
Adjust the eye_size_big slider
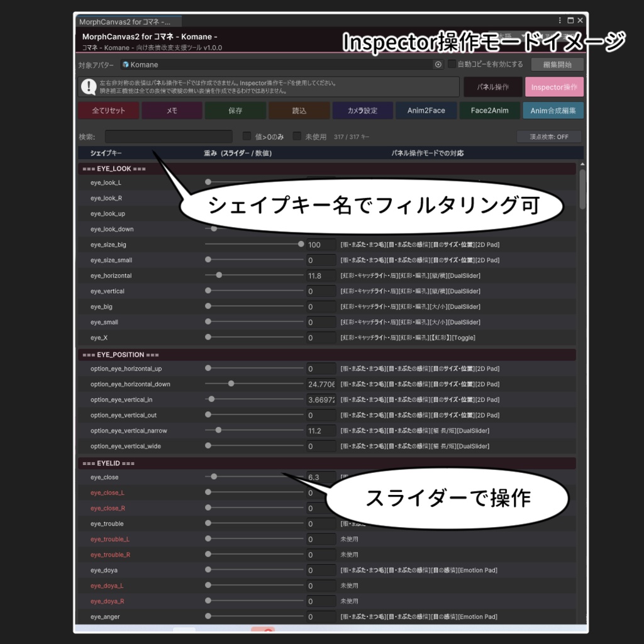pos(254,245)
